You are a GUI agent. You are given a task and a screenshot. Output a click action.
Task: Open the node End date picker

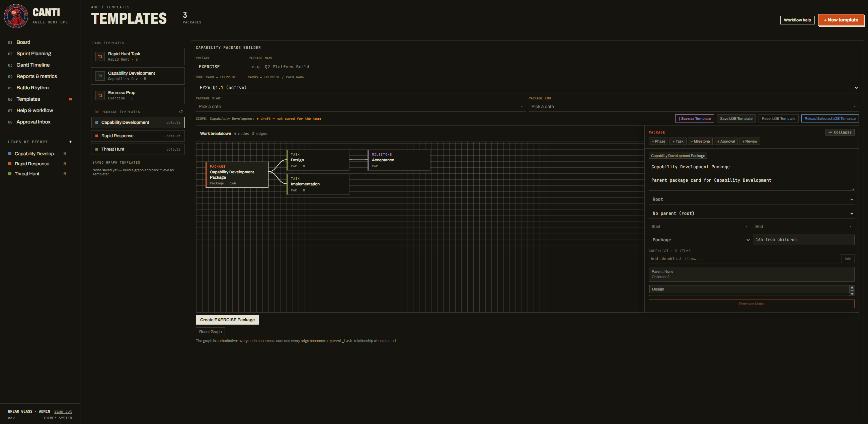pyautogui.click(x=803, y=226)
